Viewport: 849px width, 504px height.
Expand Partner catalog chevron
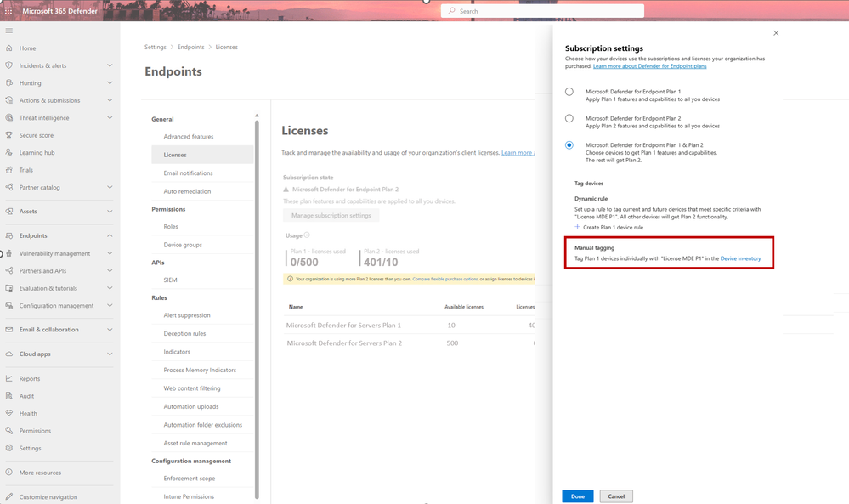[x=110, y=187]
